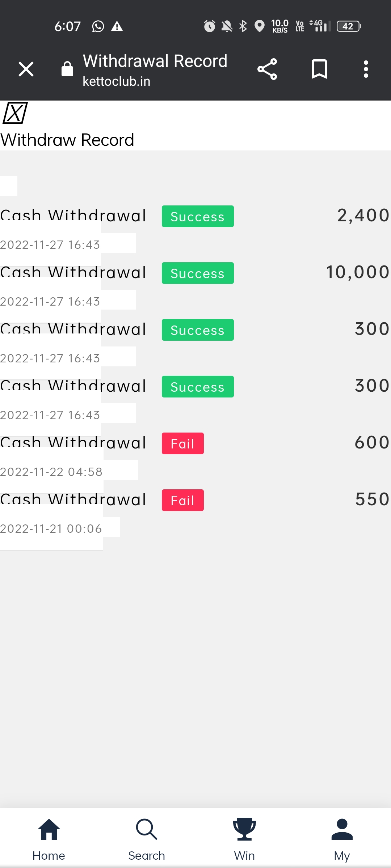Screen dimensions: 391x868
Task: Tap the 2022-11-21 00:06 timestamp
Action: [x=51, y=529]
